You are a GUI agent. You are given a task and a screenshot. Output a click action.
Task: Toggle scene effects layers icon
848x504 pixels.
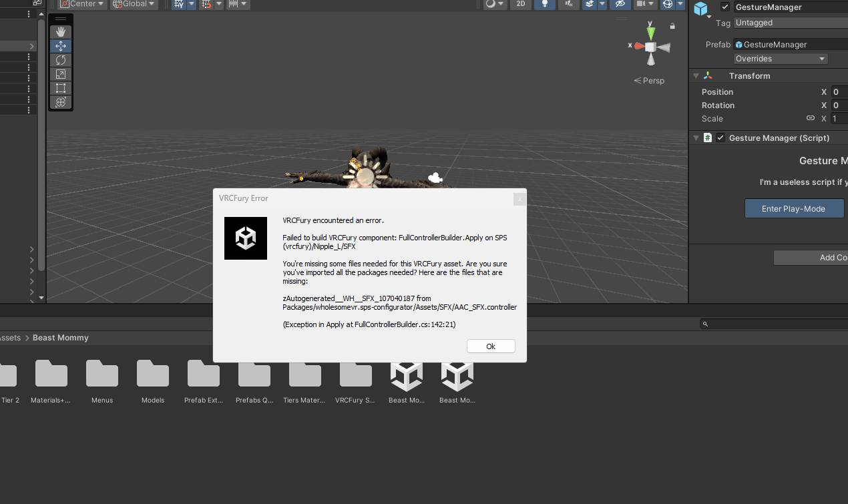[x=589, y=4]
